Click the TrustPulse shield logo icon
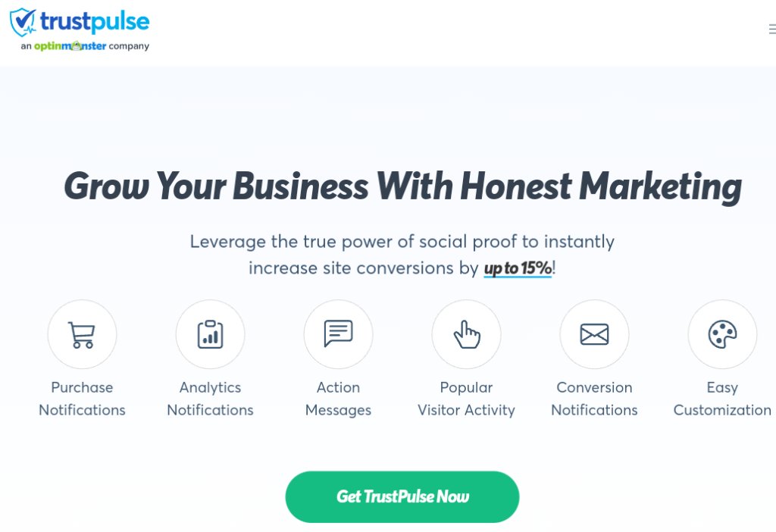Image resolution: width=776 pixels, height=532 pixels. coord(23,22)
